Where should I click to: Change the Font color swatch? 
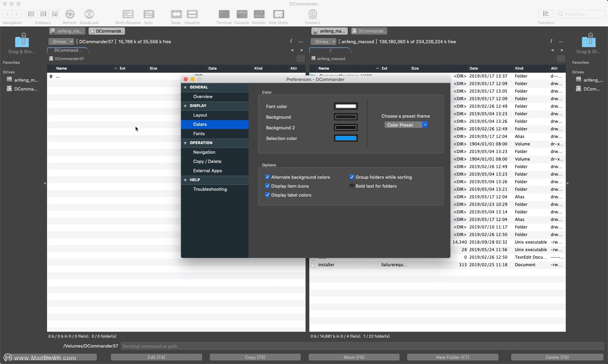(346, 106)
